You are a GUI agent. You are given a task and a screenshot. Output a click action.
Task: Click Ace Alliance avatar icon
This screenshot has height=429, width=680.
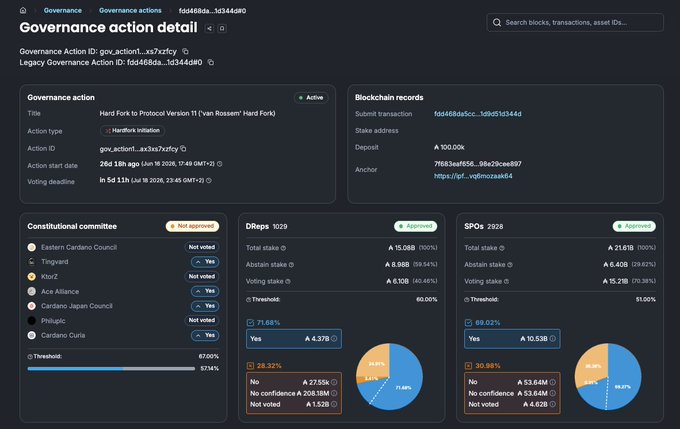pos(32,291)
